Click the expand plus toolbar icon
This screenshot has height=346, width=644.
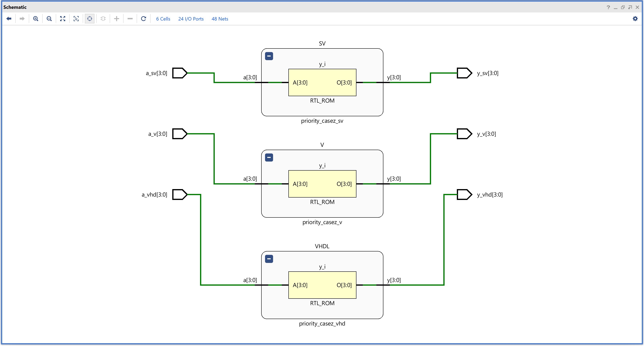click(x=117, y=19)
